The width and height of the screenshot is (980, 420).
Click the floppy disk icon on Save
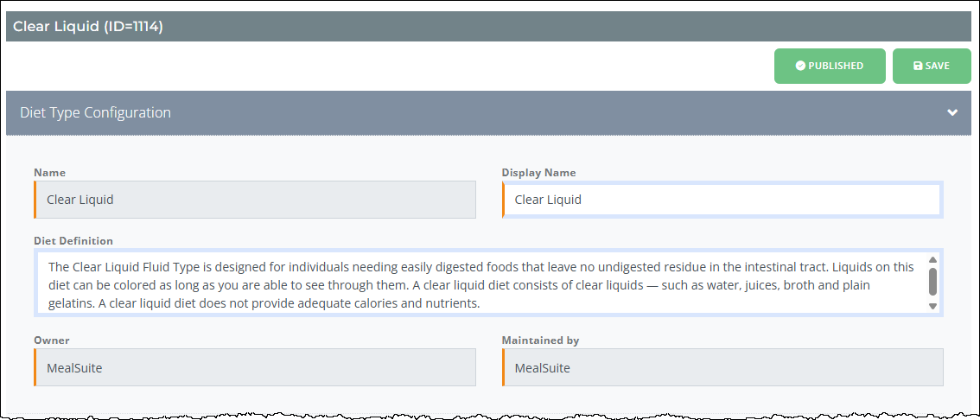point(918,66)
